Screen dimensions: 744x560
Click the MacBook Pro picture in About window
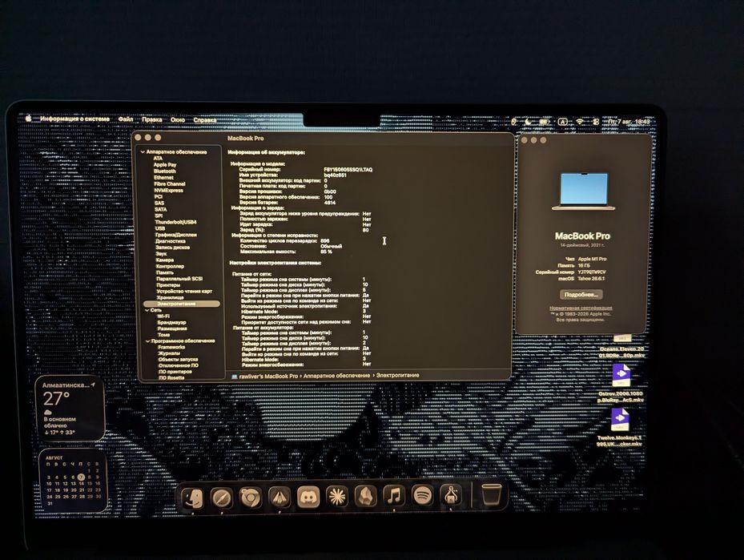point(584,191)
